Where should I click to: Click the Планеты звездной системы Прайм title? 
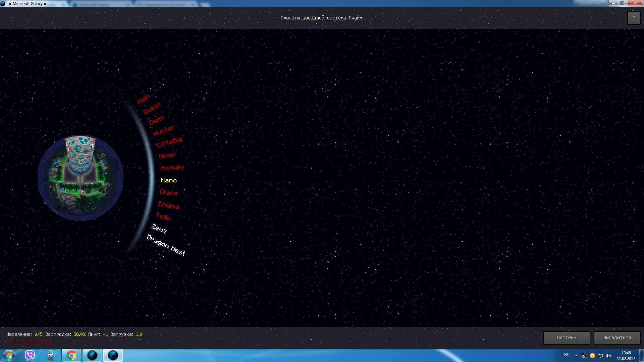(321, 18)
